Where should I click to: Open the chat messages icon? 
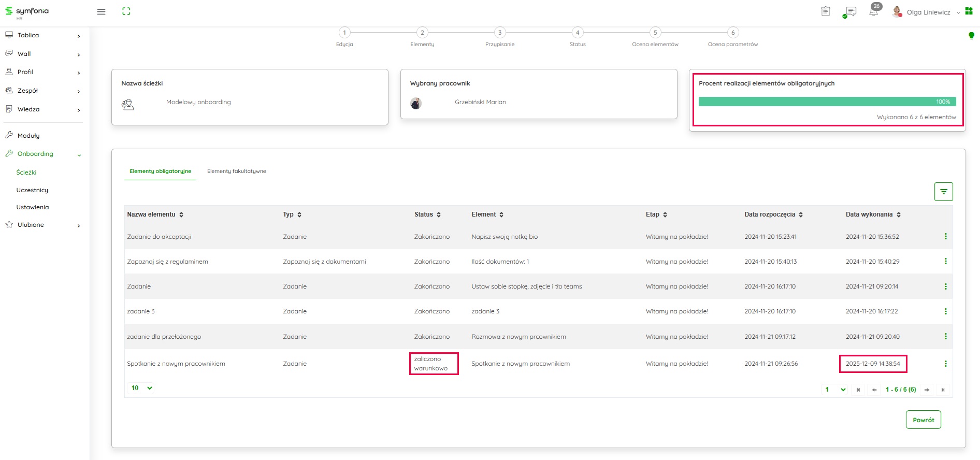click(850, 12)
